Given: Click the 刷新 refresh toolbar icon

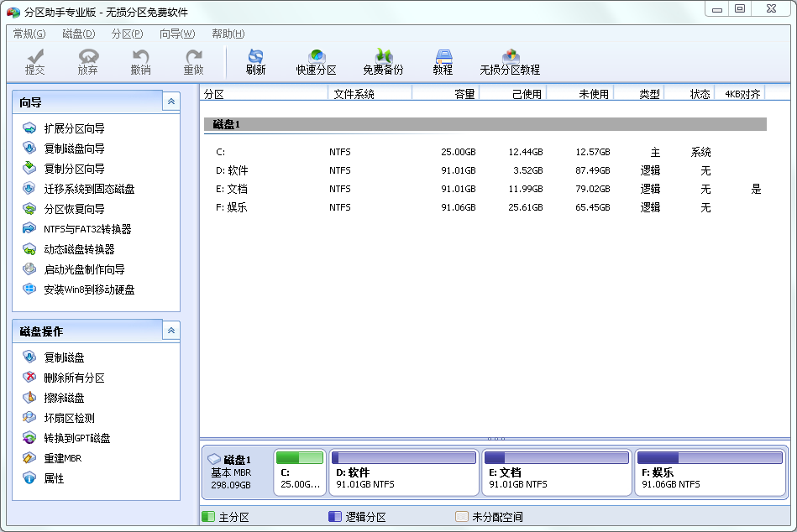Looking at the screenshot, I should click(x=255, y=62).
